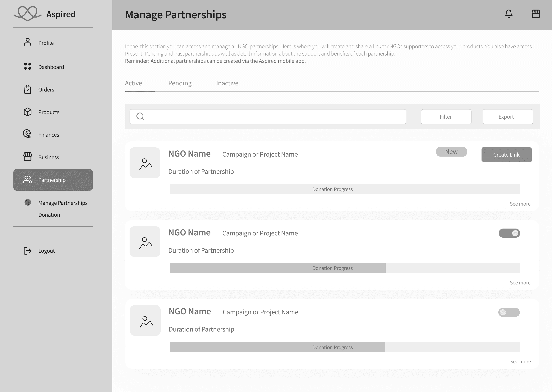Screen dimensions: 552x392
Task: Click the Logout arrow icon
Action: pos(28,251)
